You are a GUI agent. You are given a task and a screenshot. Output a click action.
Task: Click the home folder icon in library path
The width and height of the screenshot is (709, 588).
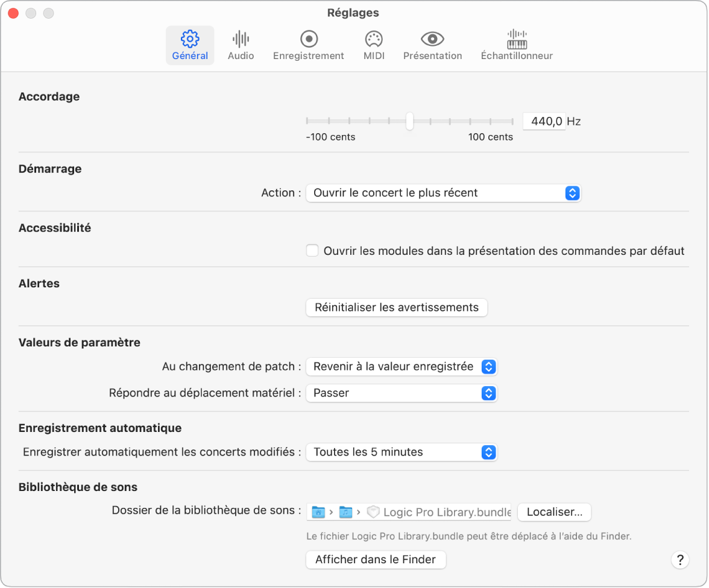click(x=318, y=512)
